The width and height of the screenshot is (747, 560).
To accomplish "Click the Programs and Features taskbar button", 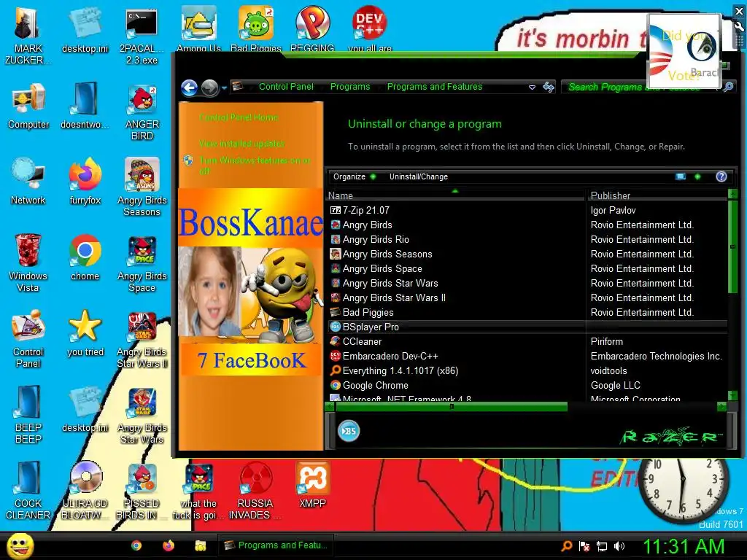I will [x=275, y=545].
